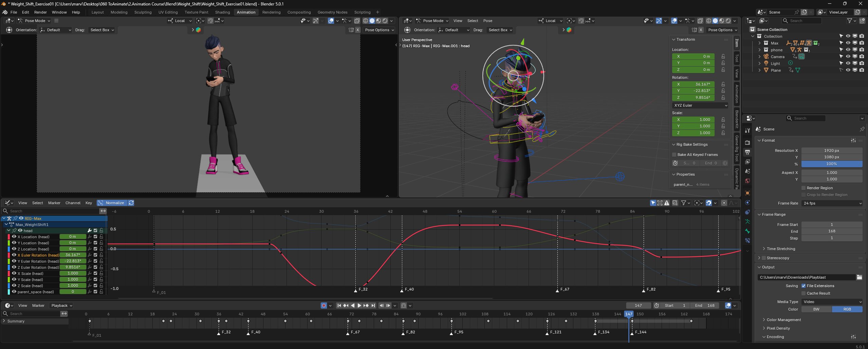
Task: Click the resolution percentage slider
Action: (x=831, y=164)
